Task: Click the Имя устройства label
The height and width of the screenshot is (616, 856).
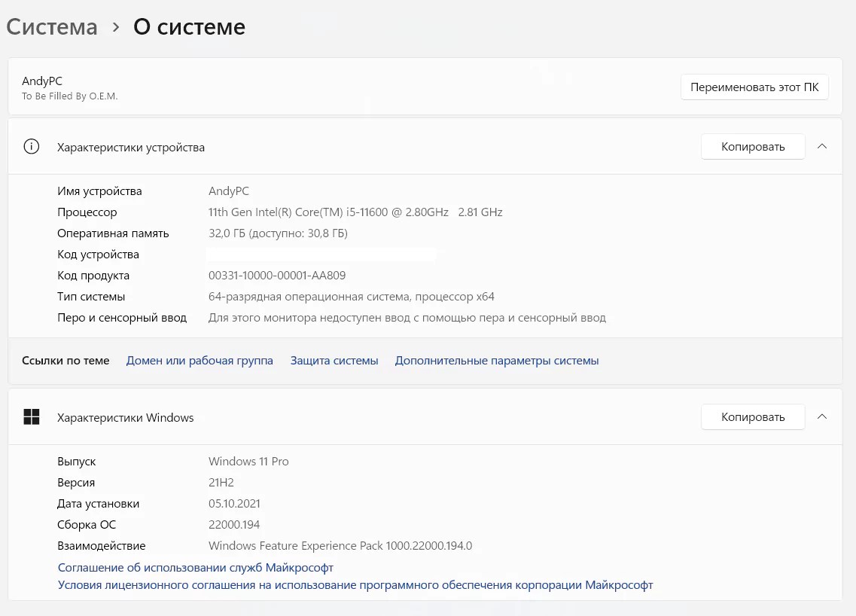Action: coord(99,191)
